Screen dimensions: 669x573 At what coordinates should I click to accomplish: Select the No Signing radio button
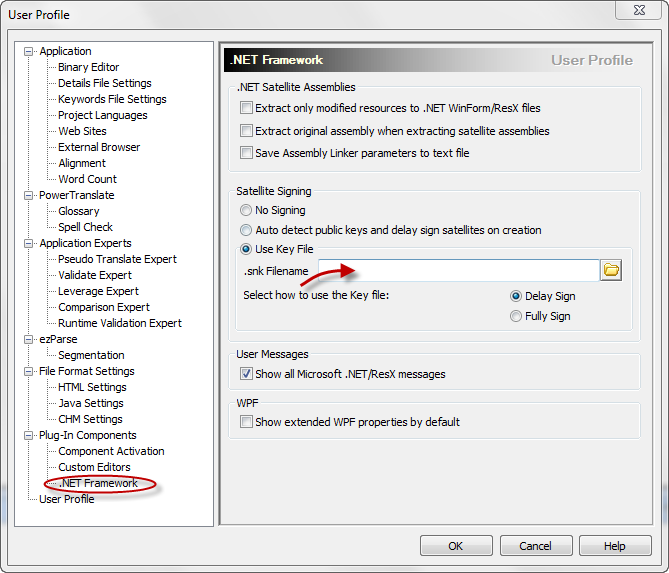246,210
